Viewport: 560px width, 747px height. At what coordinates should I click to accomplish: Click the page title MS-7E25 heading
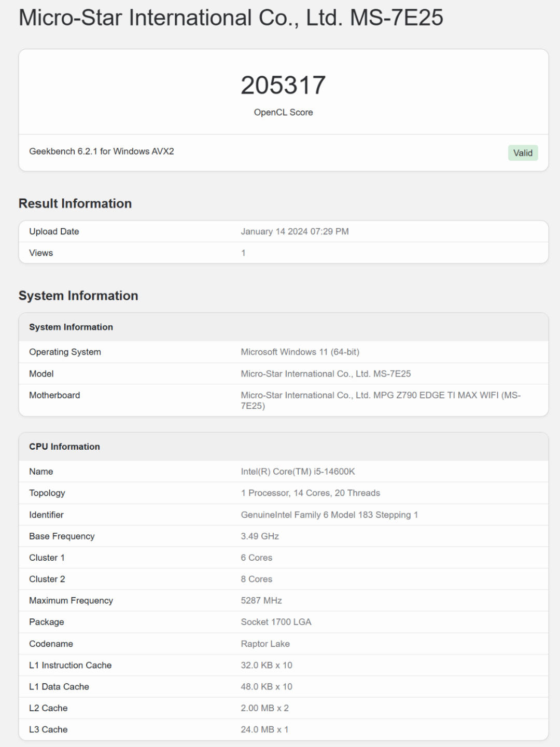coord(231,18)
